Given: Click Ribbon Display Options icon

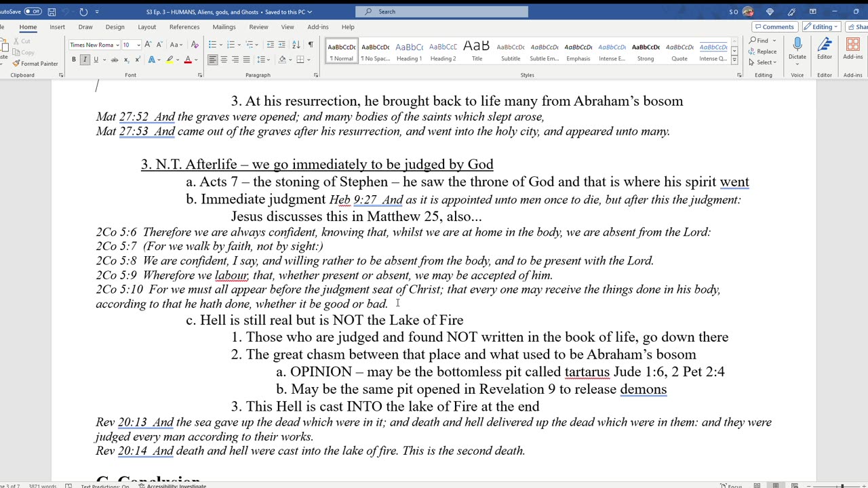Looking at the screenshot, I should (x=812, y=12).
